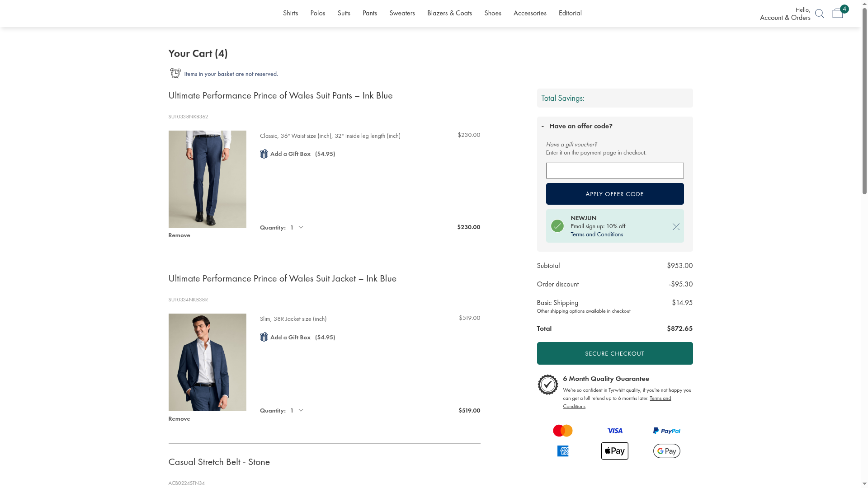This screenshot has width=868, height=488.
Task: Click the suit jacket product thumbnail
Action: 207,362
